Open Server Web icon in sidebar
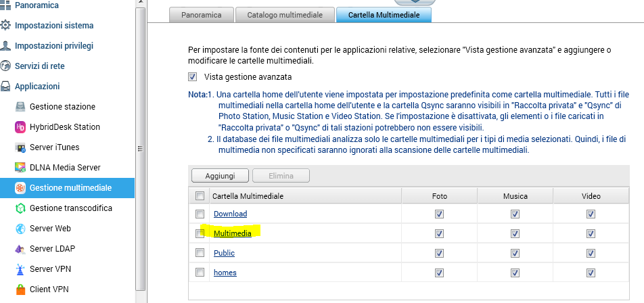This screenshot has width=644, height=303. click(20, 229)
